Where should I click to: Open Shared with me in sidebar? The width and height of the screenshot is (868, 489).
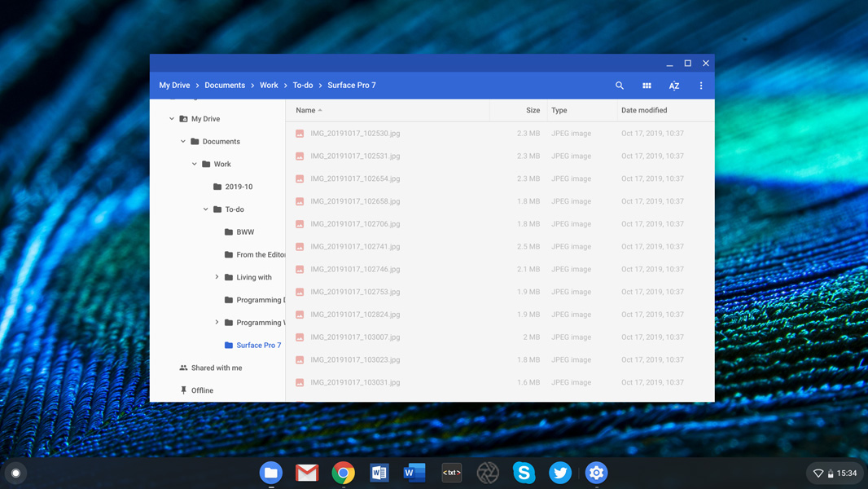(216, 368)
